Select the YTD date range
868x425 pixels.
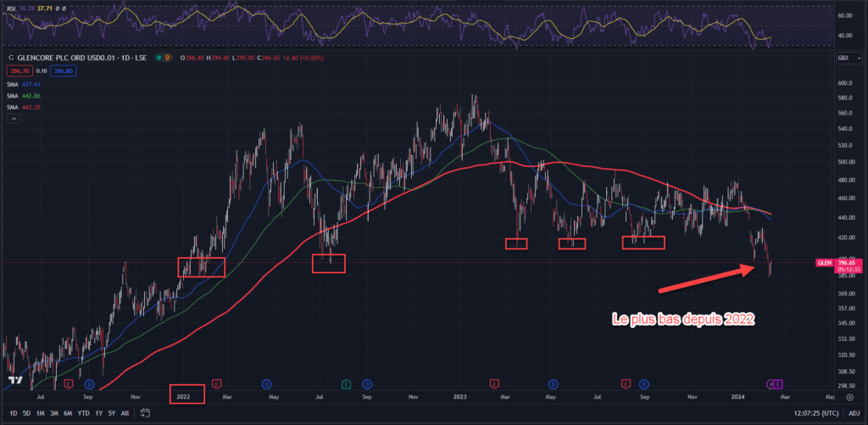84,413
